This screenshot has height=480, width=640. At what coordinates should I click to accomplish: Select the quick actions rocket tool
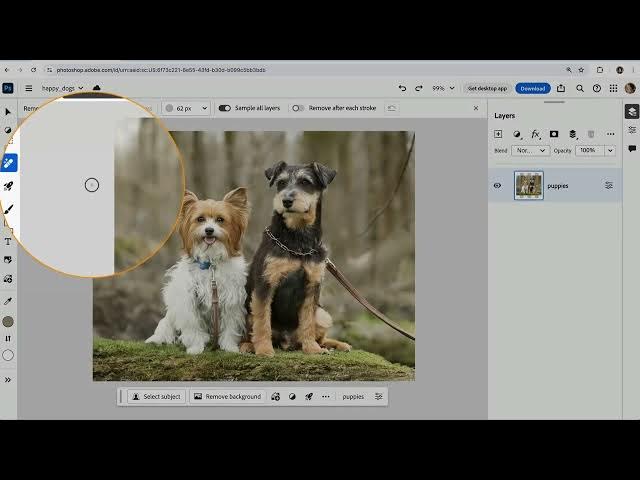(8, 187)
